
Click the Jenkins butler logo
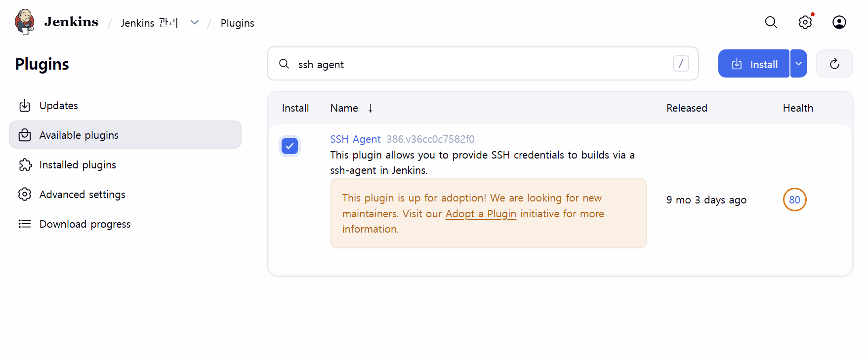coord(24,22)
